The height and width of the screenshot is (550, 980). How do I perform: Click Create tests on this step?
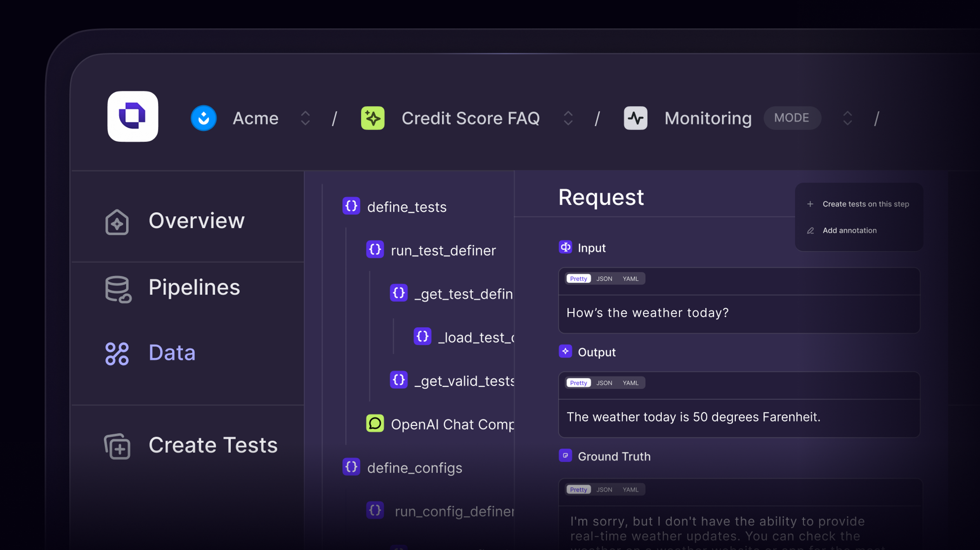pyautogui.click(x=865, y=204)
